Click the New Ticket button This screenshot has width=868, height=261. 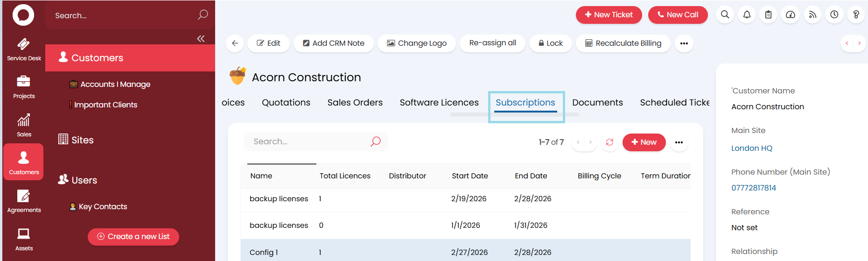point(609,15)
